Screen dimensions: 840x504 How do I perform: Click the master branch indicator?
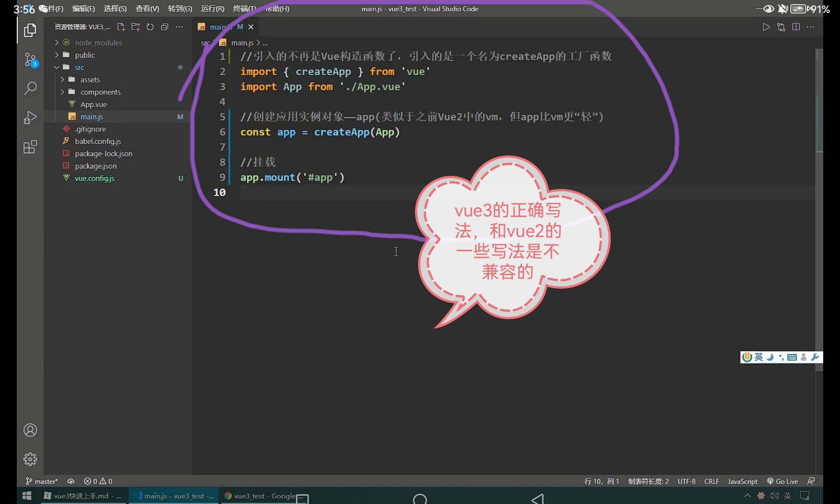click(42, 481)
